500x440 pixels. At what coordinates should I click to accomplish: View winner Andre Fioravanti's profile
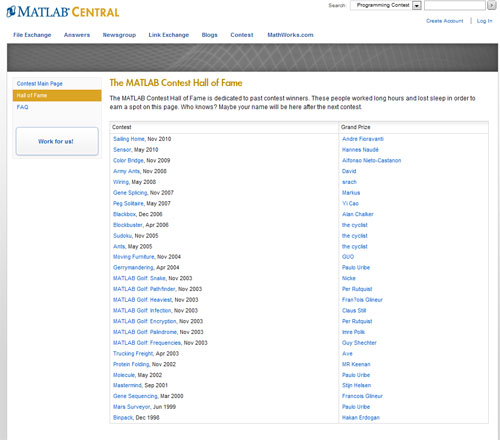click(x=363, y=139)
